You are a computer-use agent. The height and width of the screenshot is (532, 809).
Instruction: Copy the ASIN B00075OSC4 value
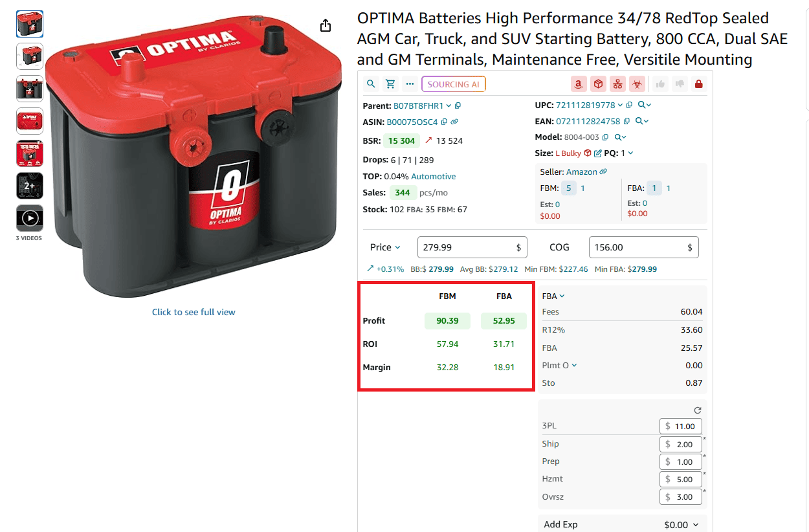tap(445, 122)
